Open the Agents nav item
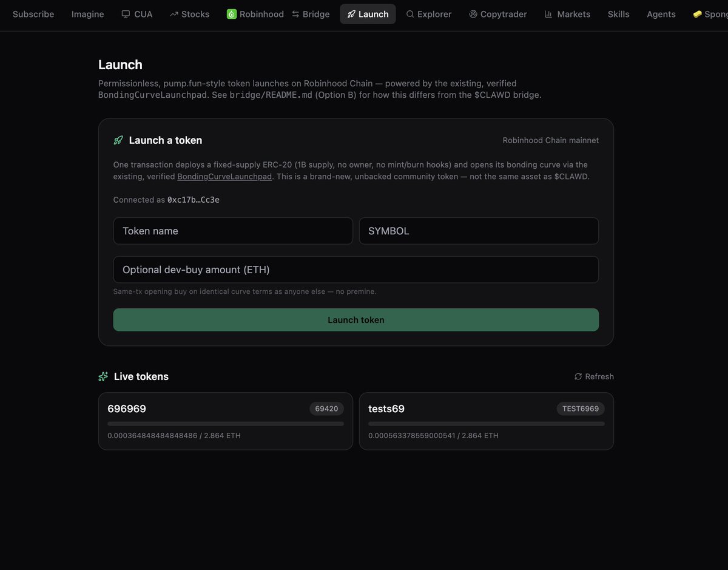The image size is (728, 570). 661,14
